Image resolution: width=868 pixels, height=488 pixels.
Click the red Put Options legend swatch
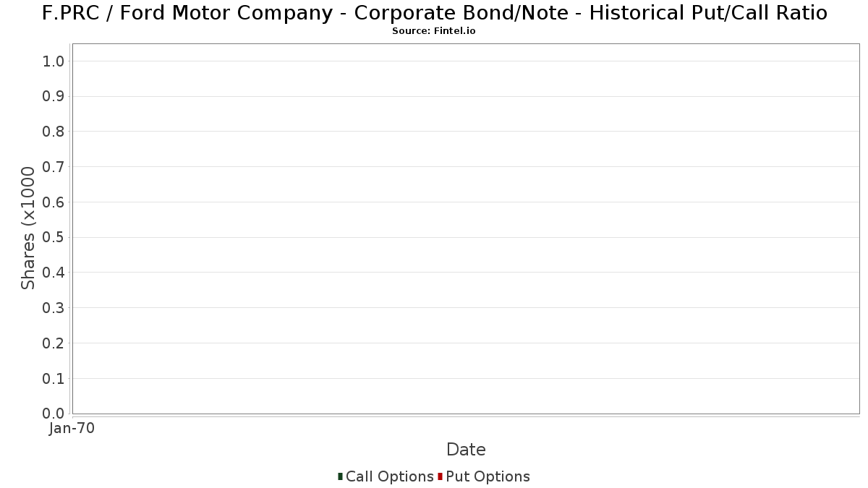[x=440, y=476]
